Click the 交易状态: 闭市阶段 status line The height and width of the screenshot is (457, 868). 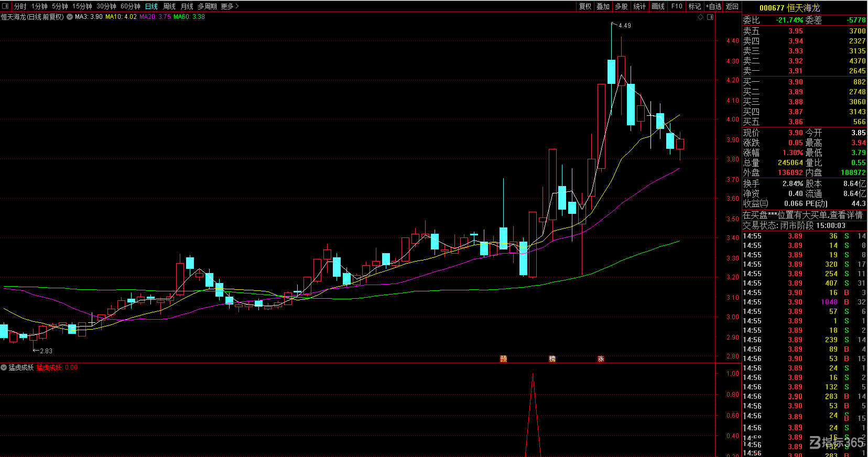[x=794, y=225]
